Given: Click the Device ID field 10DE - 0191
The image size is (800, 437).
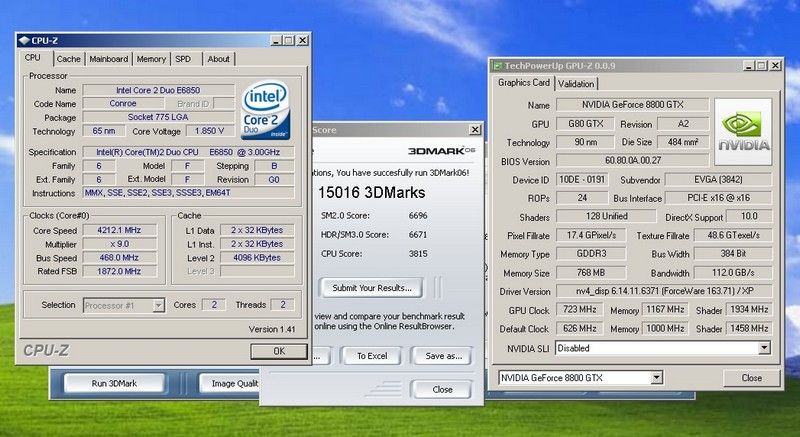Looking at the screenshot, I should 582,179.
